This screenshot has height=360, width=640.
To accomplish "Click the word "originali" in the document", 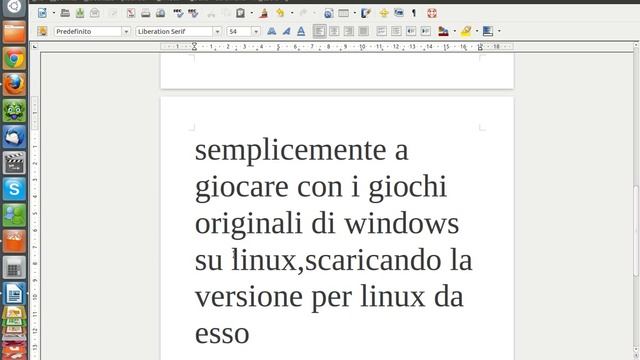I will click(248, 225).
